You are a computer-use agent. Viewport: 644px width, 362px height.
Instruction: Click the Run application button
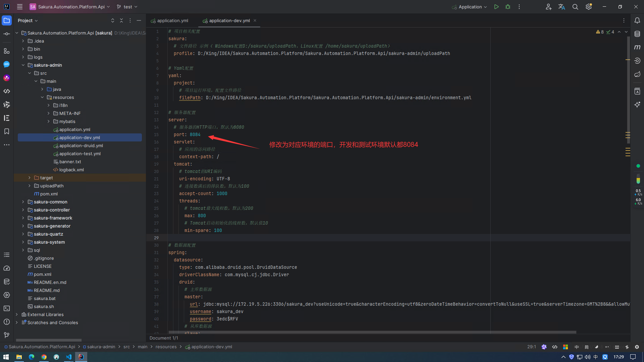point(497,7)
